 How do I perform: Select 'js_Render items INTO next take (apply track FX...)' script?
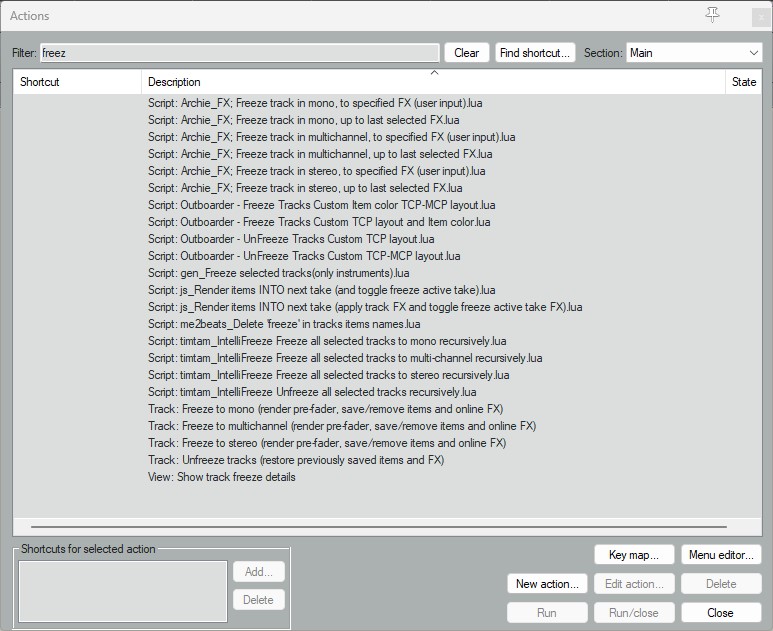click(x=365, y=307)
